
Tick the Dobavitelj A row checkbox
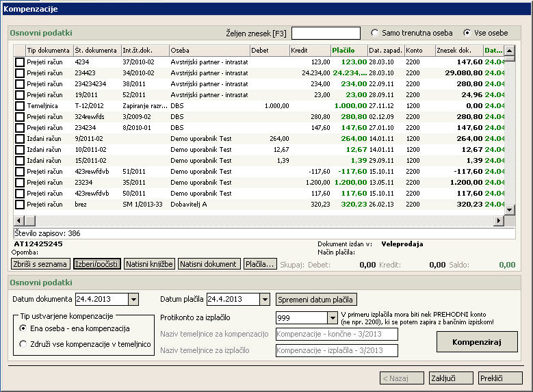[x=20, y=205]
